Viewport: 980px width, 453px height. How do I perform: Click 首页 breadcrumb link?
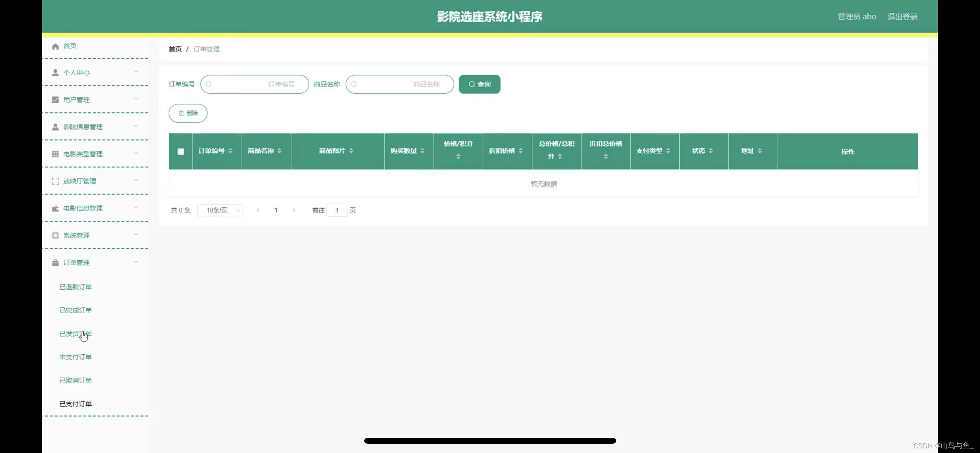[175, 49]
